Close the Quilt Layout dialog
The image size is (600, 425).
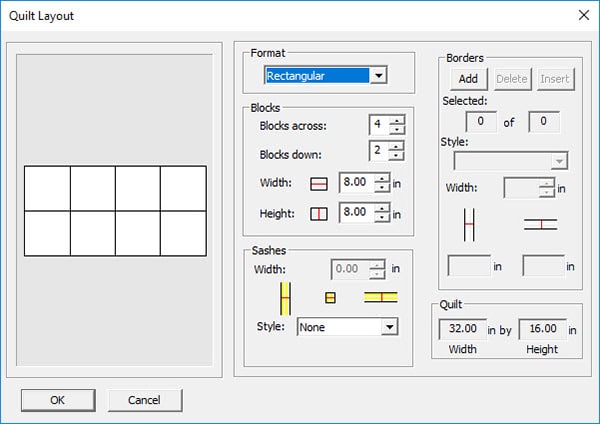point(584,15)
